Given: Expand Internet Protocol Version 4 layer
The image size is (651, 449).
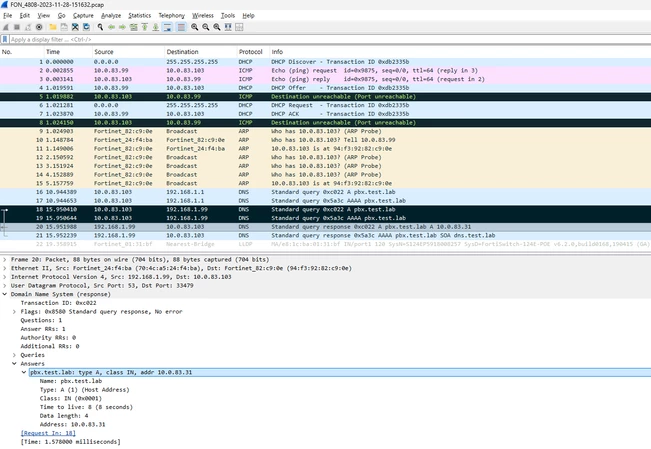Looking at the screenshot, I should click(5, 277).
